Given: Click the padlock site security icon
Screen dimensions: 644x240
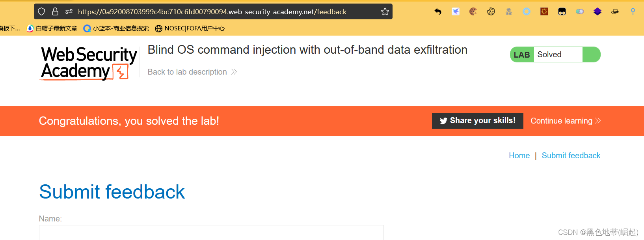Looking at the screenshot, I should click(55, 12).
